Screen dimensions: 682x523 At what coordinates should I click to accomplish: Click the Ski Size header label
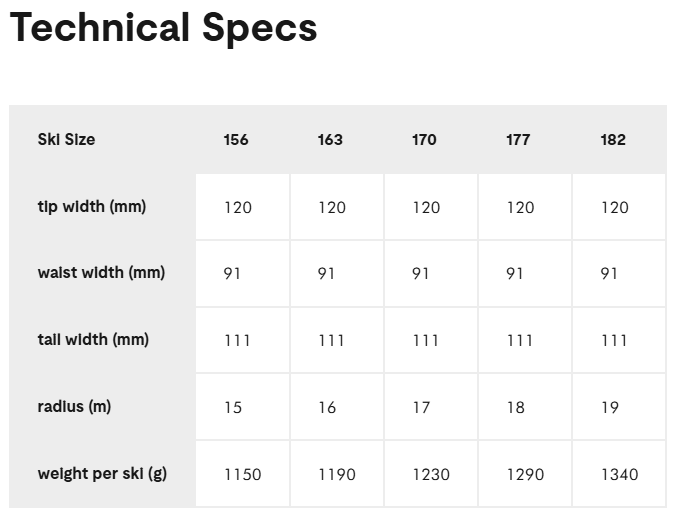coord(67,139)
